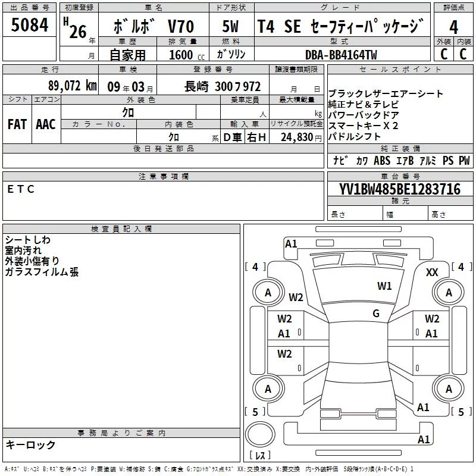Click the mileage 89,072 km
Viewport: 476px width, 476px height.
point(73,86)
